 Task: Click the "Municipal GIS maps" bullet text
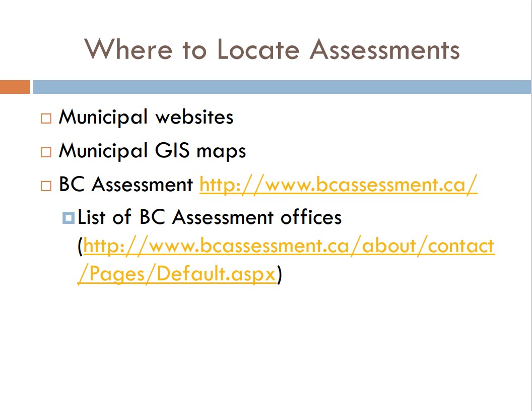click(152, 150)
